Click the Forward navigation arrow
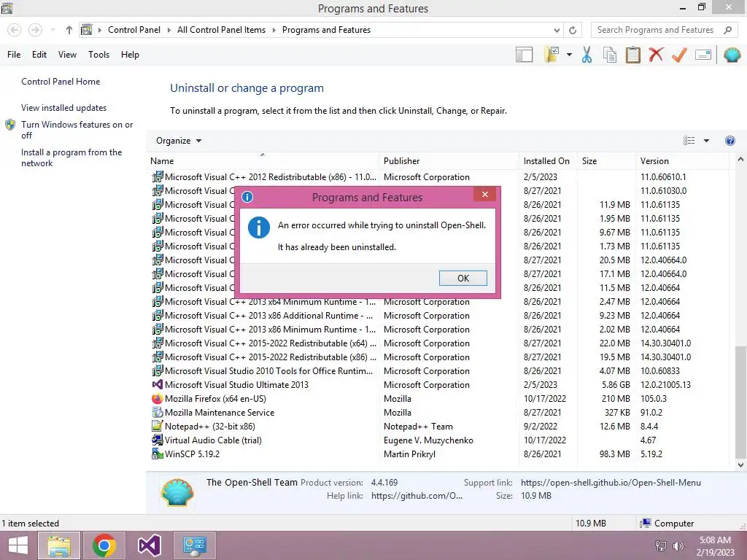Screen dimensions: 747x560 pyautogui.click(x=35, y=30)
